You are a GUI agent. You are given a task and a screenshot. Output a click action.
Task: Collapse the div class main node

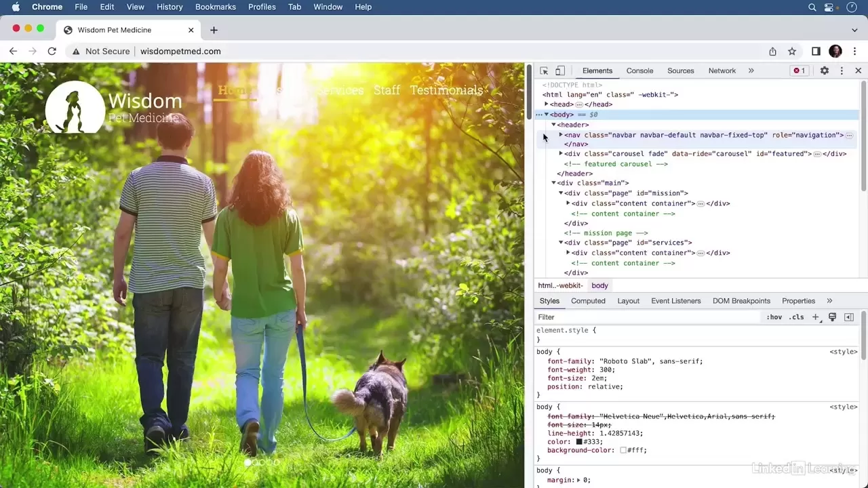pos(553,183)
